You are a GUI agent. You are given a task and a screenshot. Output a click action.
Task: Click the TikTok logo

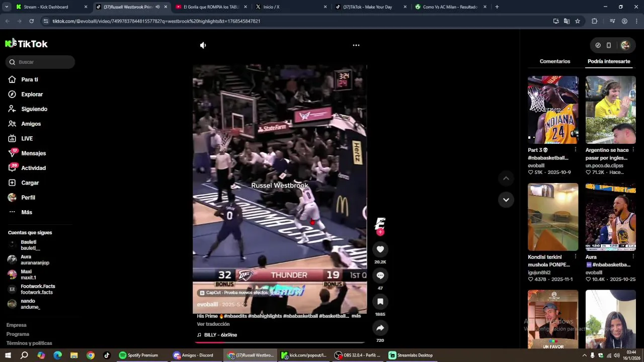click(x=27, y=44)
